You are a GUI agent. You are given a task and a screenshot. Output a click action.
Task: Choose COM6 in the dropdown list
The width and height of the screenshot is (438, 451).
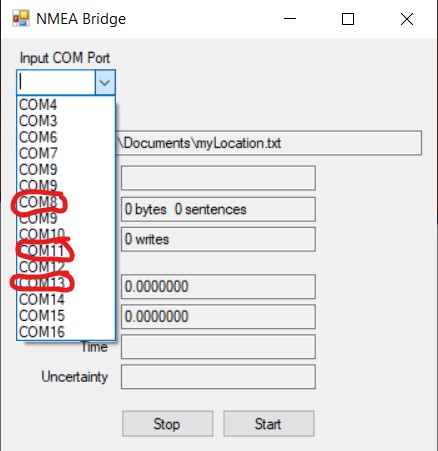[x=66, y=137]
